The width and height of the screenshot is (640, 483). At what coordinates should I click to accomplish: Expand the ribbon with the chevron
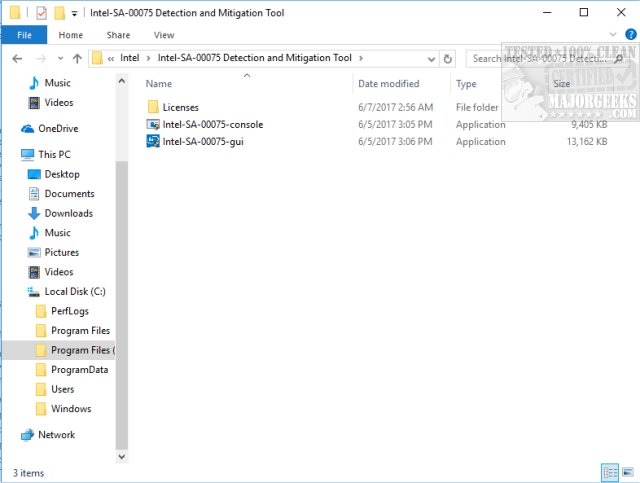click(613, 34)
